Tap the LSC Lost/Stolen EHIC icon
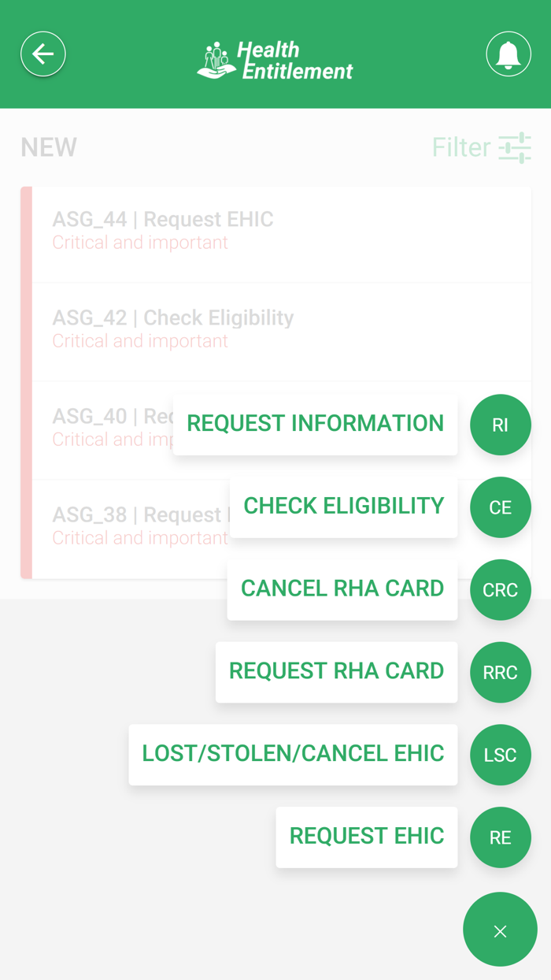The width and height of the screenshot is (551, 980). point(501,755)
